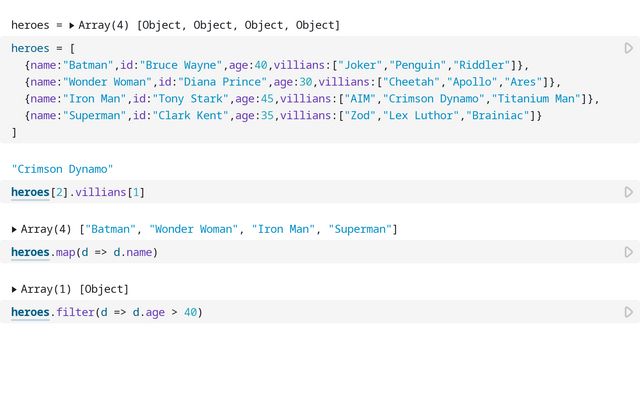The width and height of the screenshot is (640, 400).
Task: Expand the Array(1) [Object] result
Action: click(x=15, y=289)
